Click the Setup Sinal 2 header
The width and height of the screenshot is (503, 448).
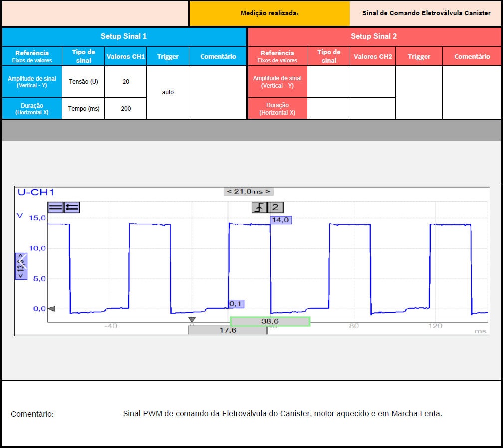pos(374,36)
